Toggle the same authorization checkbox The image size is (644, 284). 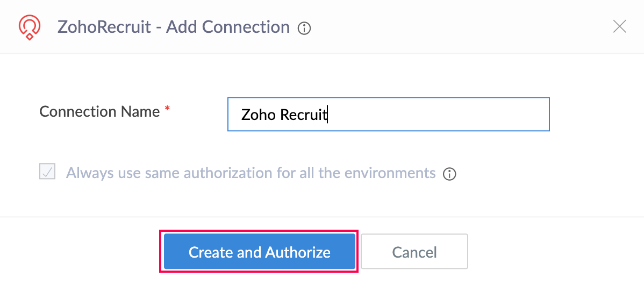47,172
